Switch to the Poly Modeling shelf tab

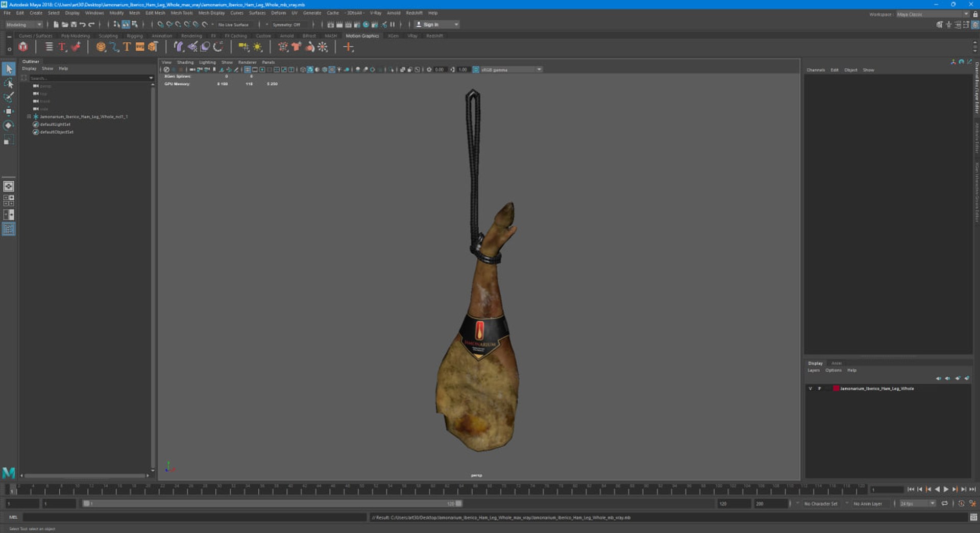tap(76, 36)
